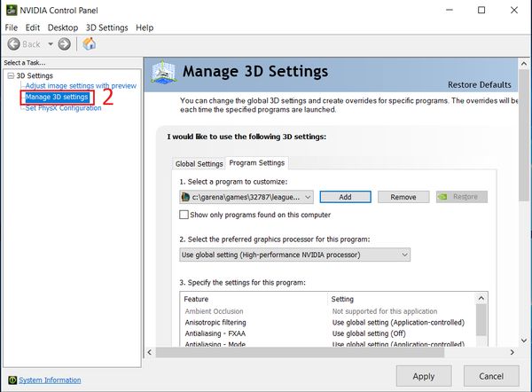Click the vertical scrollbar thumb of main panel

(x=524, y=135)
